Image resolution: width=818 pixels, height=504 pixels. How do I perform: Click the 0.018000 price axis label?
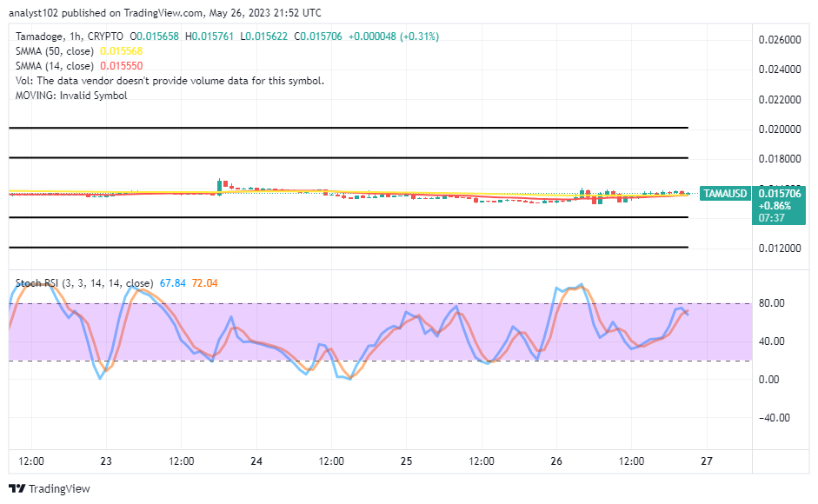click(x=780, y=159)
